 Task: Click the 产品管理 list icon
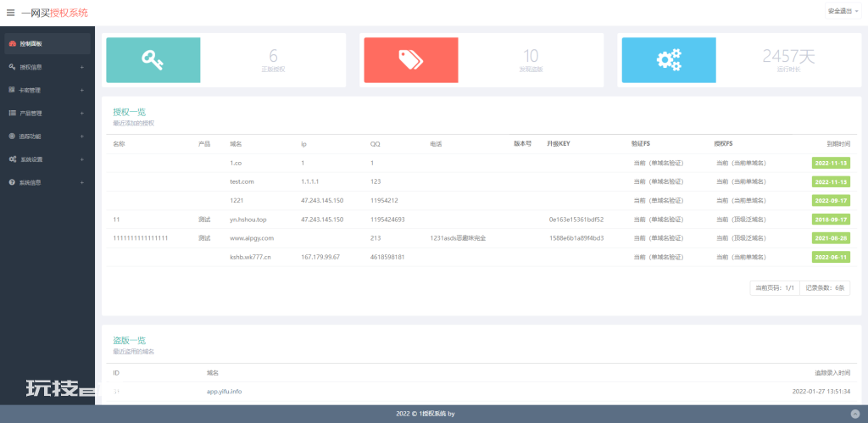tap(12, 113)
